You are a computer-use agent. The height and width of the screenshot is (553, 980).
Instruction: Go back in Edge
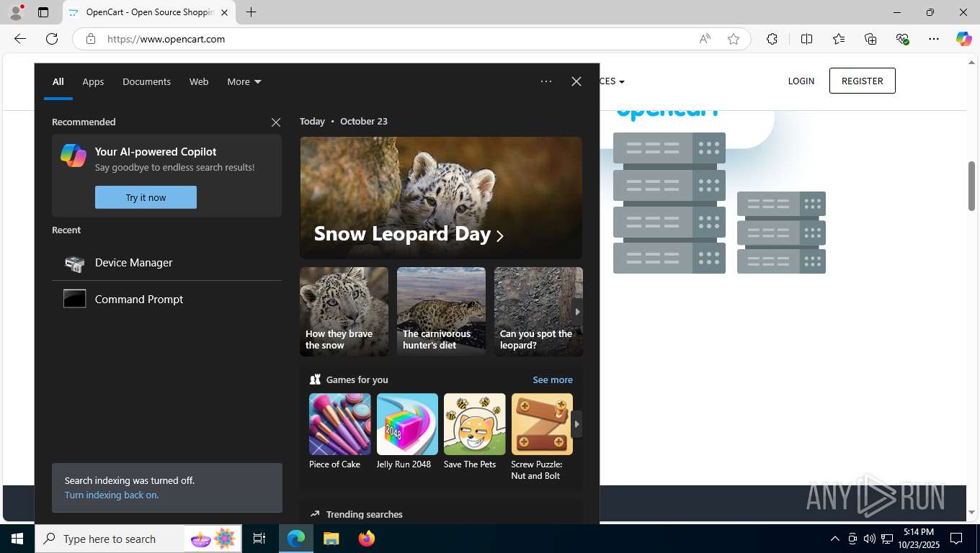click(20, 39)
